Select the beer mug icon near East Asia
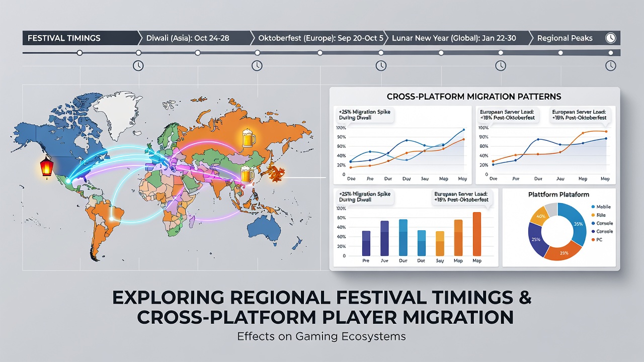644x362 pixels. point(247,174)
